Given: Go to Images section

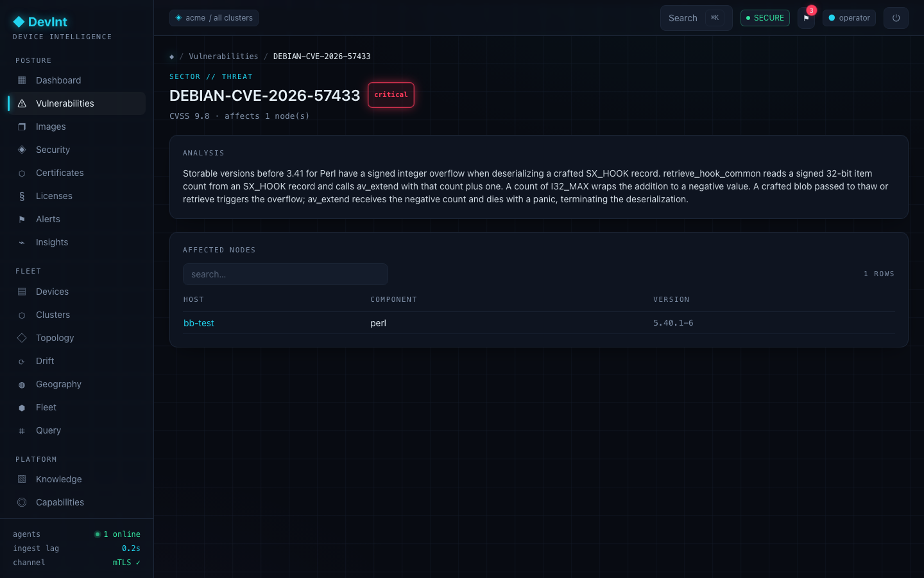Looking at the screenshot, I should pyautogui.click(x=76, y=127).
